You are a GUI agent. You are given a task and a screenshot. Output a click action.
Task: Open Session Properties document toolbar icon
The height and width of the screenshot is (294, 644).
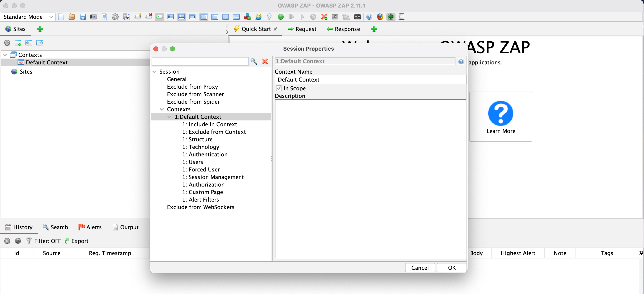coord(104,17)
